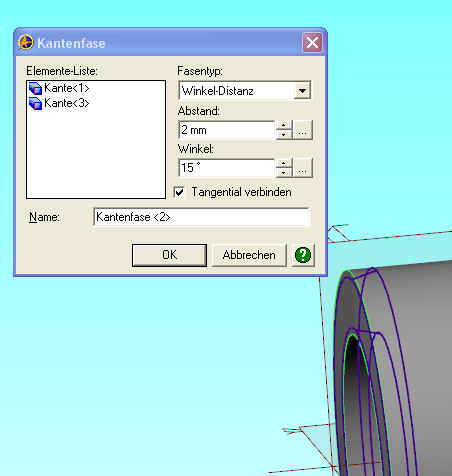Decrease the Winkel angle with down arrow
This screenshot has width=452, height=476.
click(284, 172)
